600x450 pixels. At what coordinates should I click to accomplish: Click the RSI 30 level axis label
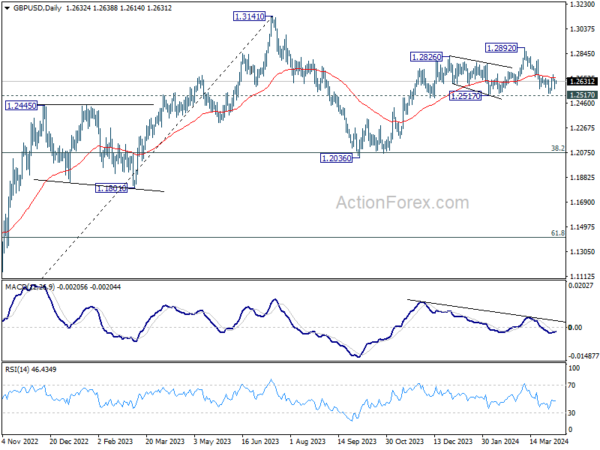pyautogui.click(x=572, y=413)
